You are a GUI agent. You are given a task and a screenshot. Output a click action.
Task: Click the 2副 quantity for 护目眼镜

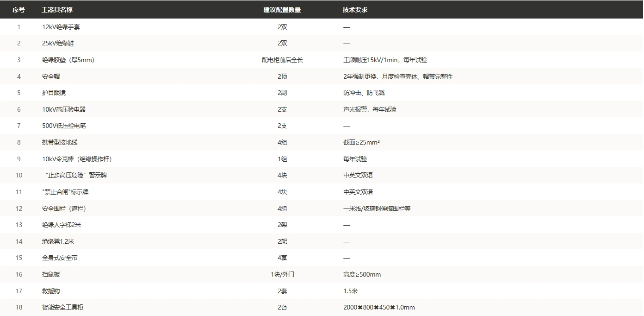[282, 93]
